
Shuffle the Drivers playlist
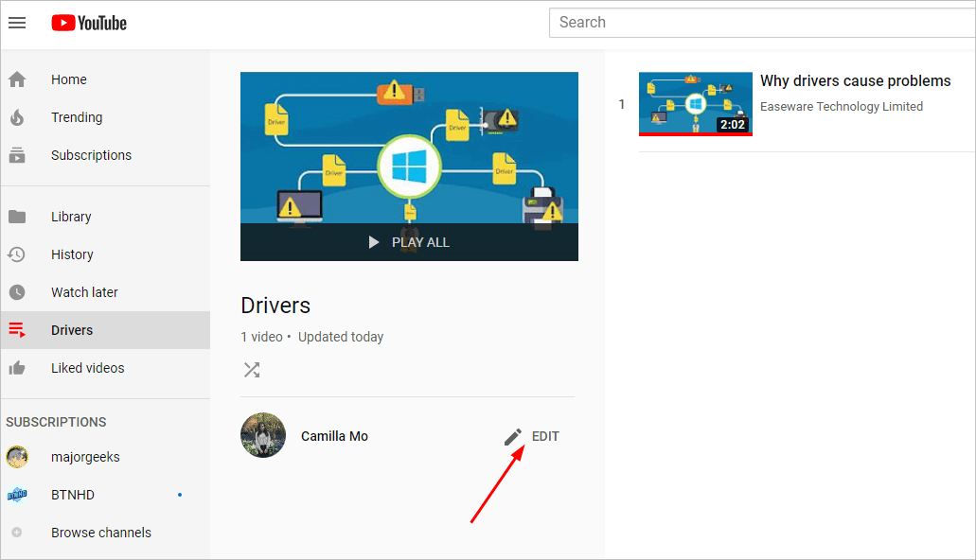[x=251, y=370]
